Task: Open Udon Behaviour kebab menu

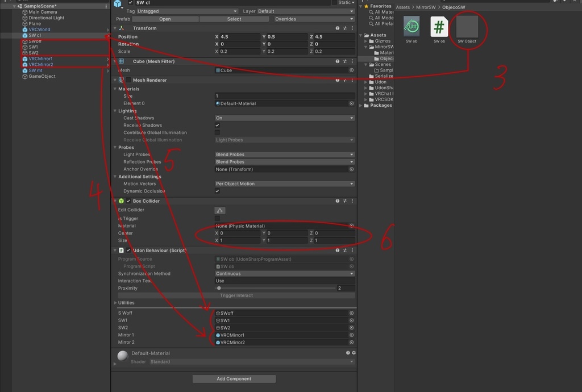Action: pyautogui.click(x=352, y=251)
